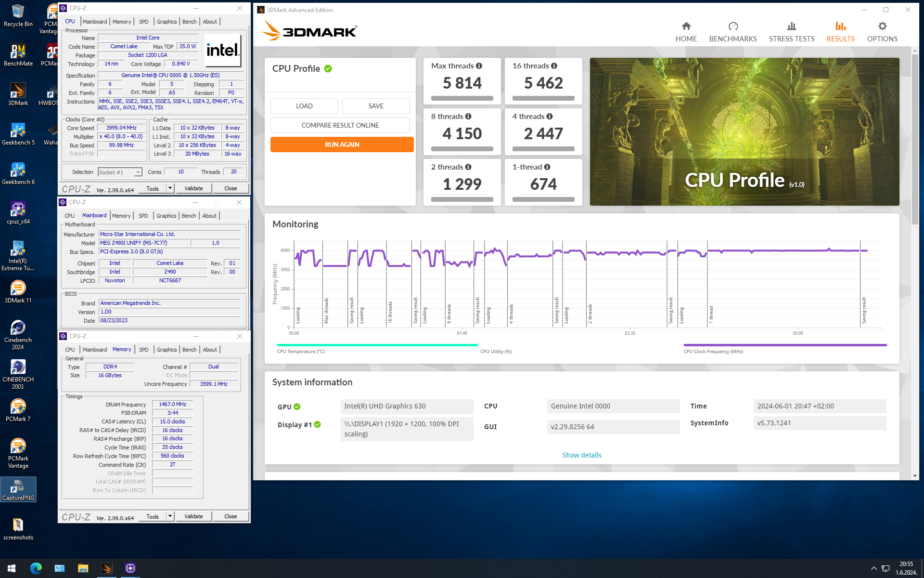
Task: Click the orange RUN AGAIN button
Action: pyautogui.click(x=342, y=144)
